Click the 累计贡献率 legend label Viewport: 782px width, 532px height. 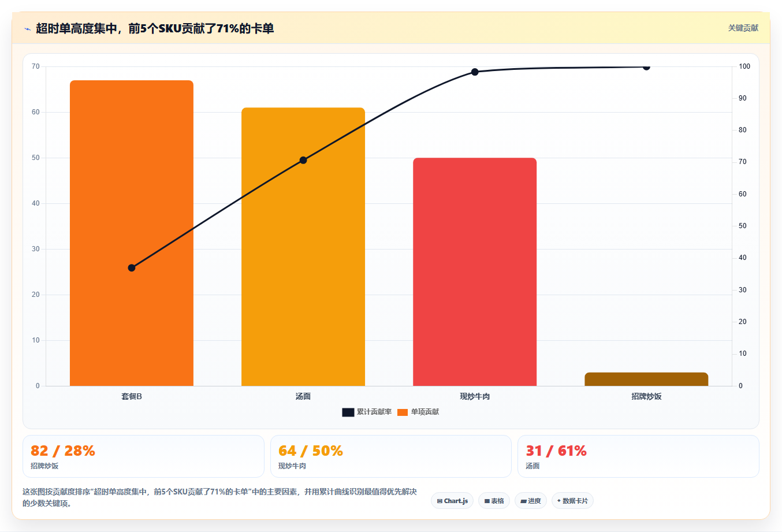pyautogui.click(x=374, y=412)
